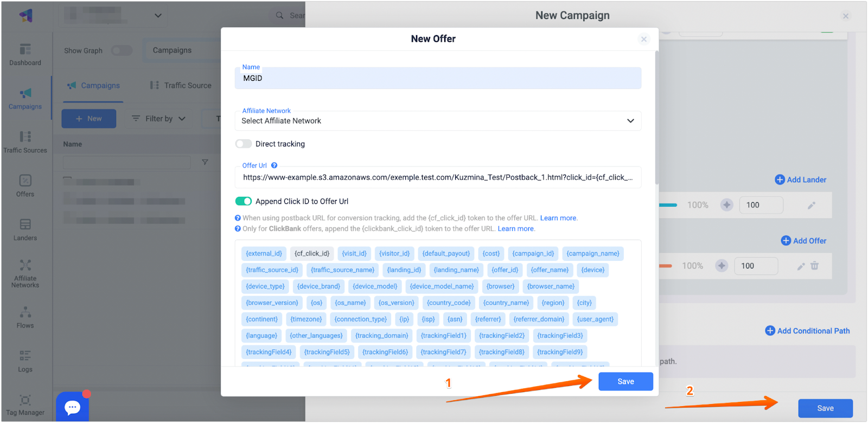Toggle the Show Graph switch
The height and width of the screenshot is (423, 868).
[x=122, y=50]
